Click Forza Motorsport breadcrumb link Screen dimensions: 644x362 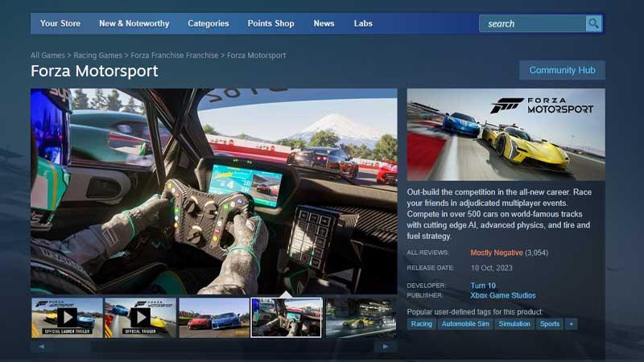pos(256,55)
